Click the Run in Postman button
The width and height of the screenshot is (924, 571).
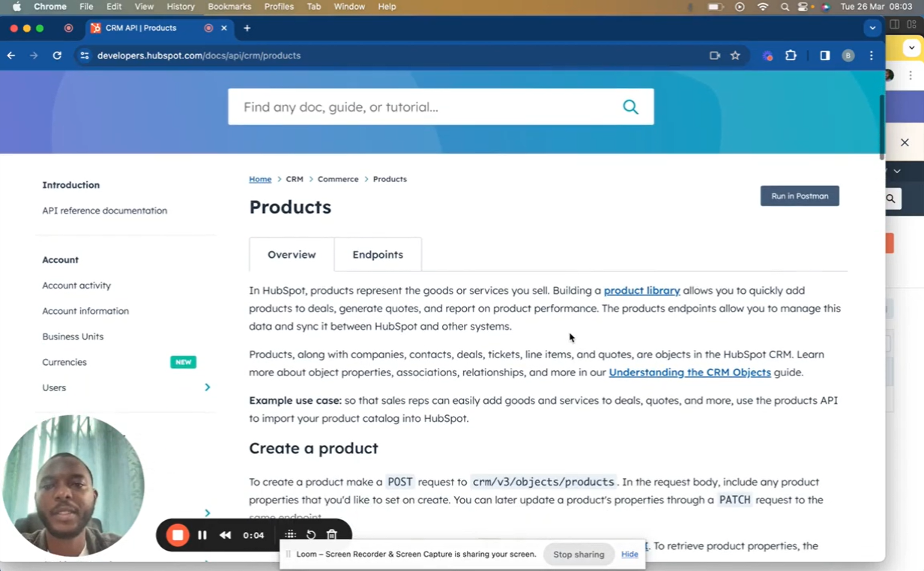coord(800,196)
